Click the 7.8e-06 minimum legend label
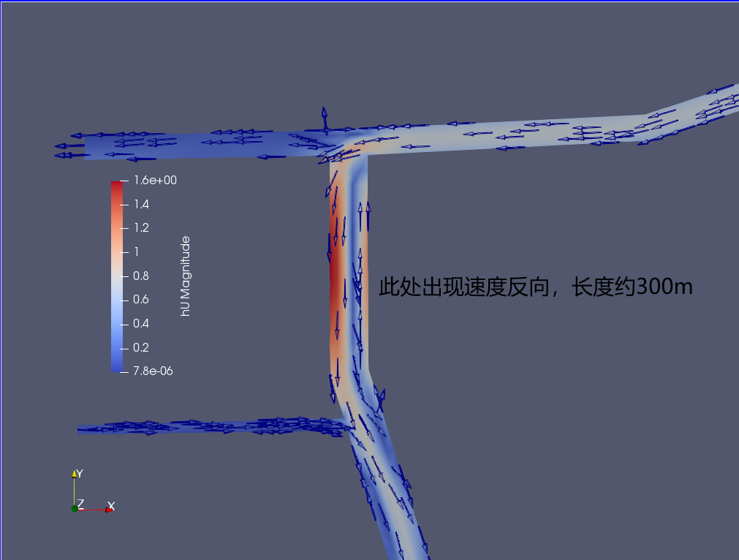The width and height of the screenshot is (739, 560). pyautogui.click(x=153, y=371)
